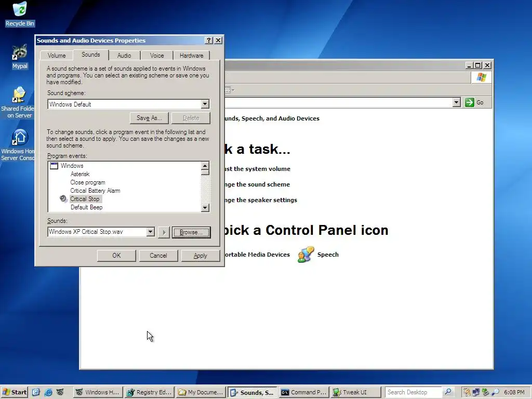532x399 pixels.
Task: Click the desktop search magnifier icon
Action: pos(448,392)
